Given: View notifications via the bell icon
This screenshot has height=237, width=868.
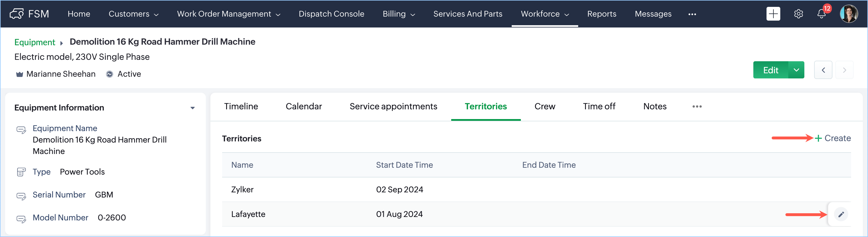Looking at the screenshot, I should coord(821,14).
